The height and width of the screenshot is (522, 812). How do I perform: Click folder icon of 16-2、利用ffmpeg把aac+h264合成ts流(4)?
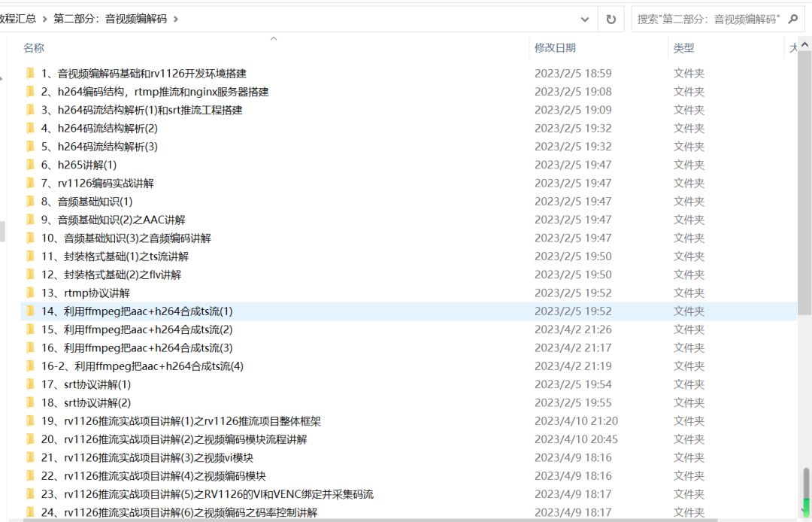pos(31,366)
